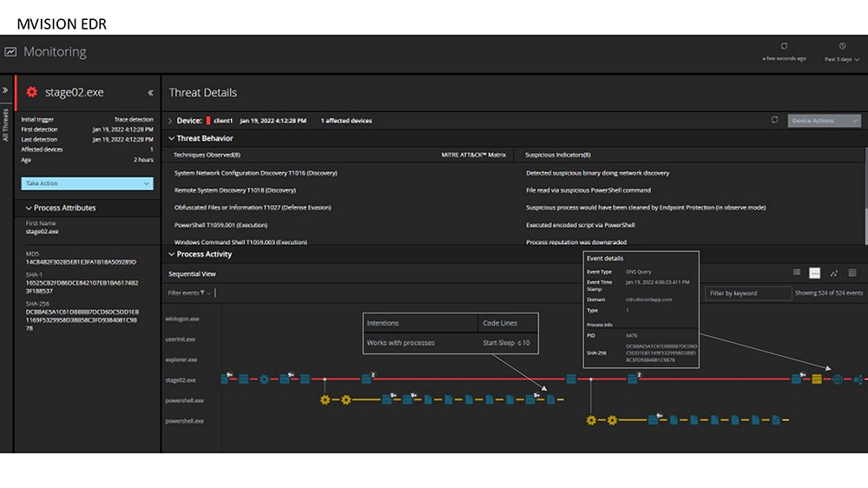Select the graph view icon

click(x=834, y=273)
